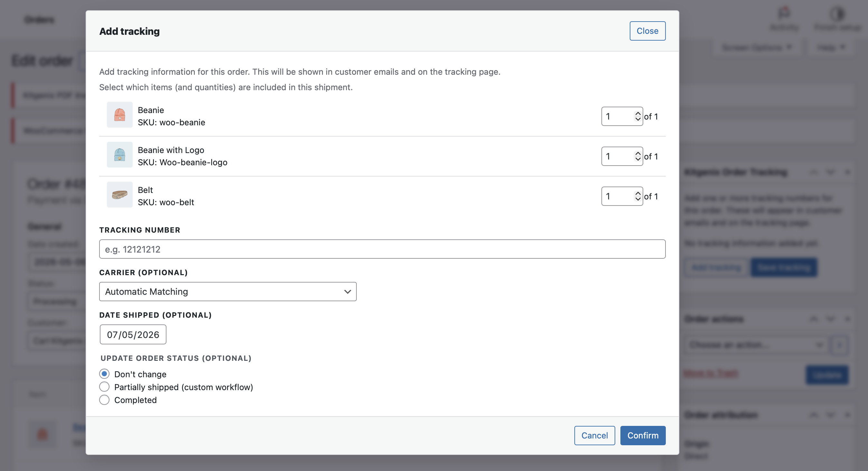Image resolution: width=868 pixels, height=471 pixels.
Task: Select the Completed status radio option
Action: pos(104,400)
